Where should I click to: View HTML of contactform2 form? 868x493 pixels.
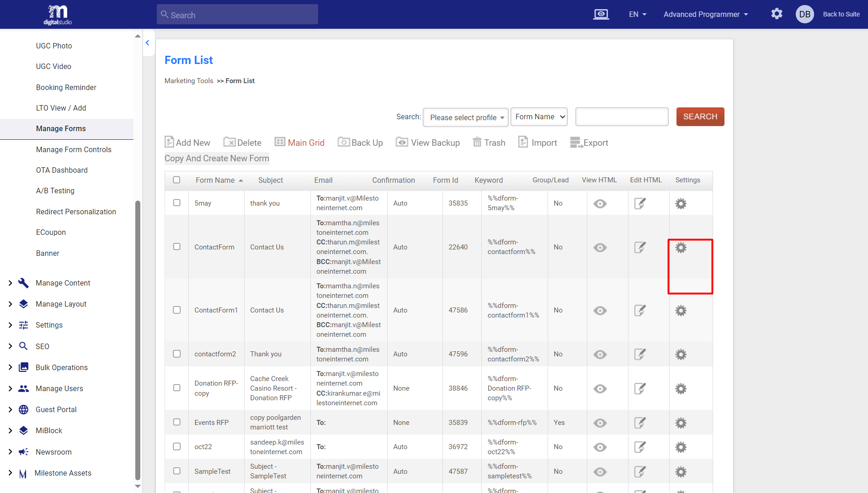pyautogui.click(x=600, y=354)
